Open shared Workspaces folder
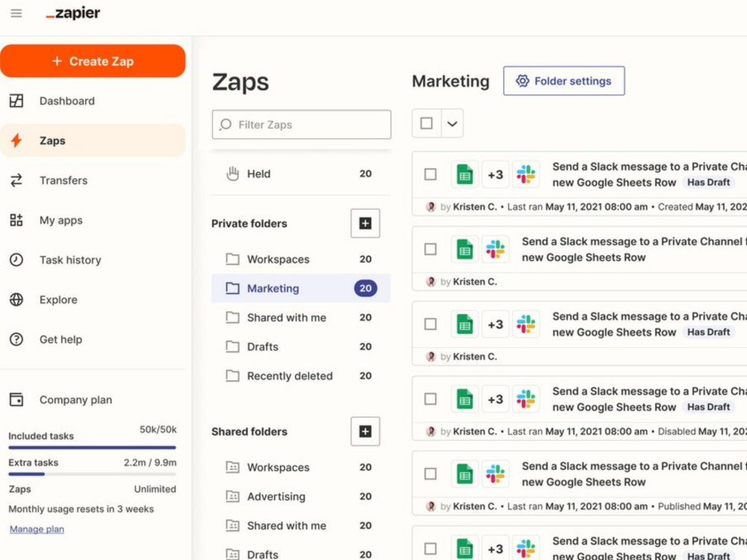The width and height of the screenshot is (747, 560). [x=300, y=467]
